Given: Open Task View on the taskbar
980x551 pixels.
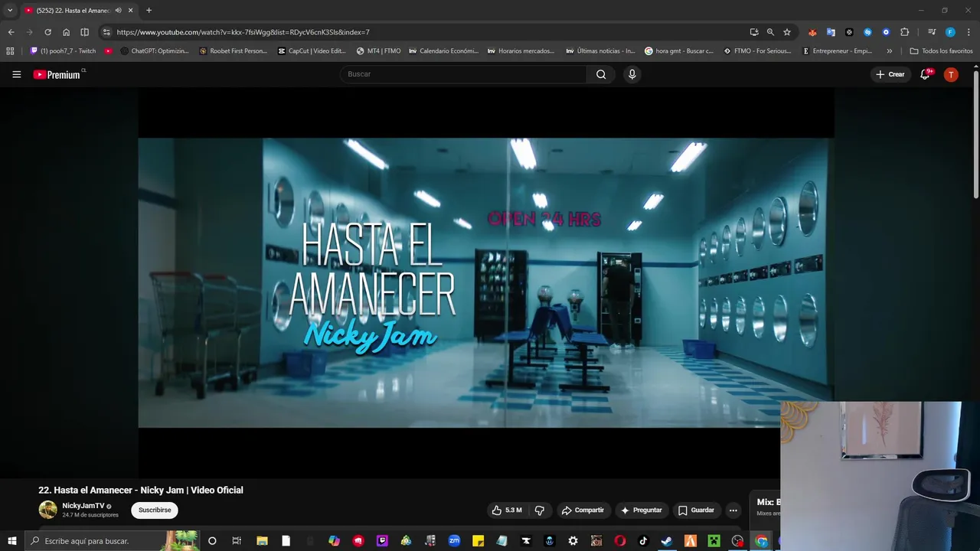Looking at the screenshot, I should 237,541.
